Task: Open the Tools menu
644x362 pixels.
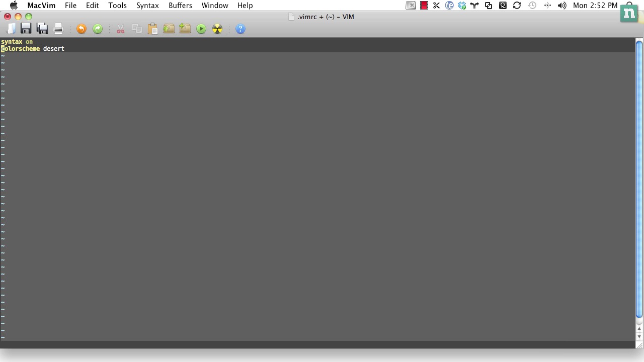Action: [x=117, y=6]
